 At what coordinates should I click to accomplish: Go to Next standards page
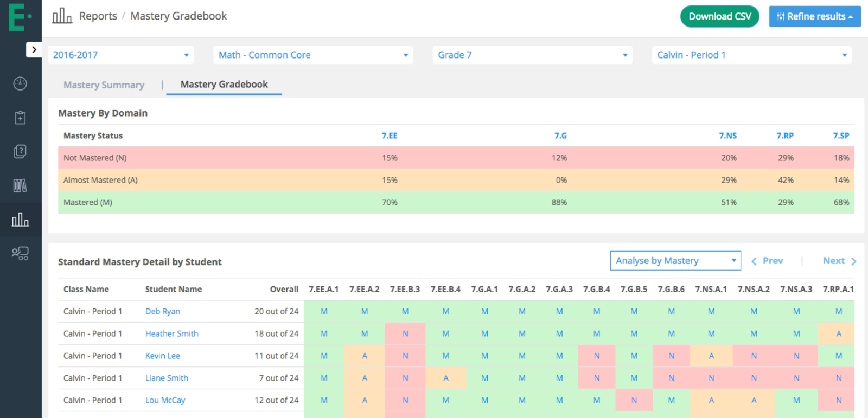(839, 261)
